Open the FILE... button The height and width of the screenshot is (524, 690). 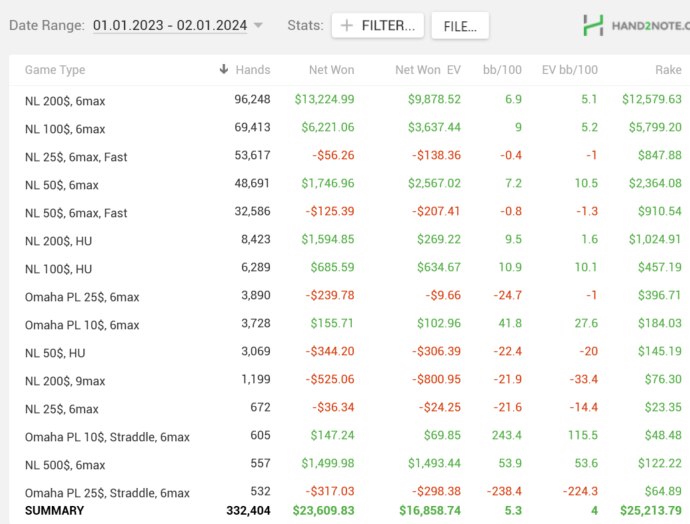(460, 26)
